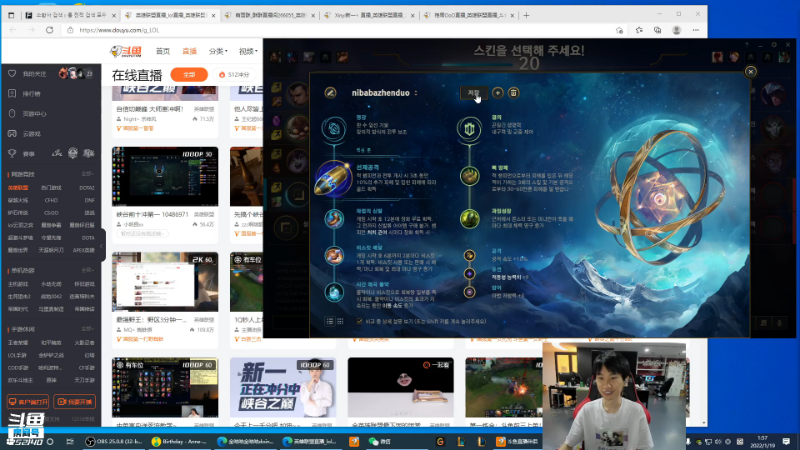
Task: Click the Bone Plating rune icon
Action: (x=469, y=176)
